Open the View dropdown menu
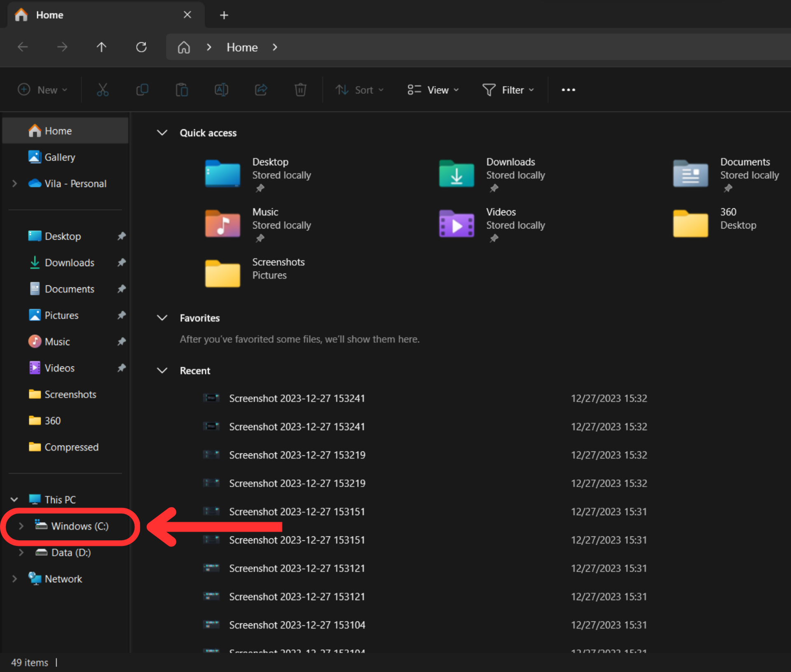This screenshot has width=791, height=672. (x=433, y=90)
